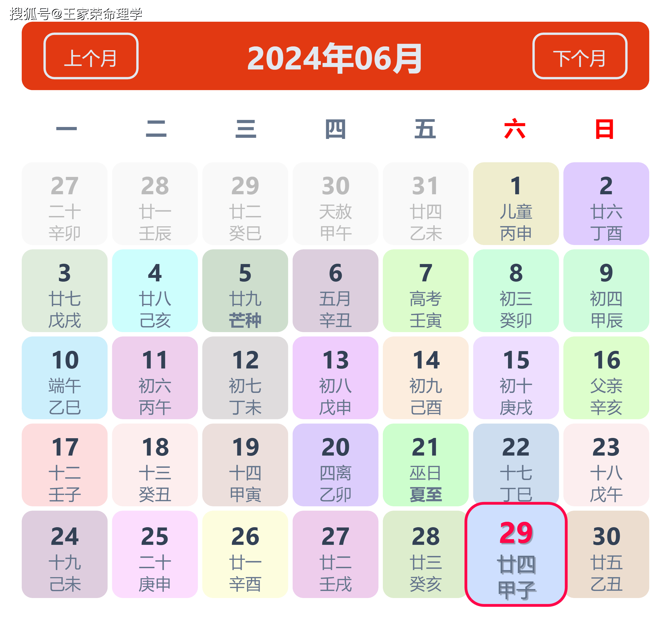This screenshot has height=620, width=672.
Task: Click Monday column header 一
Action: pos(67,129)
